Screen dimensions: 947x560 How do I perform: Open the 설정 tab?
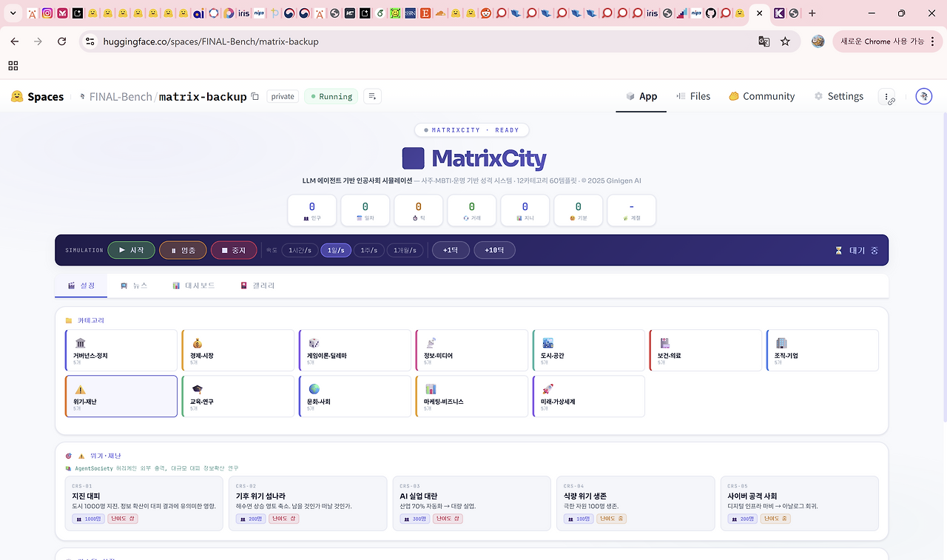(x=81, y=286)
